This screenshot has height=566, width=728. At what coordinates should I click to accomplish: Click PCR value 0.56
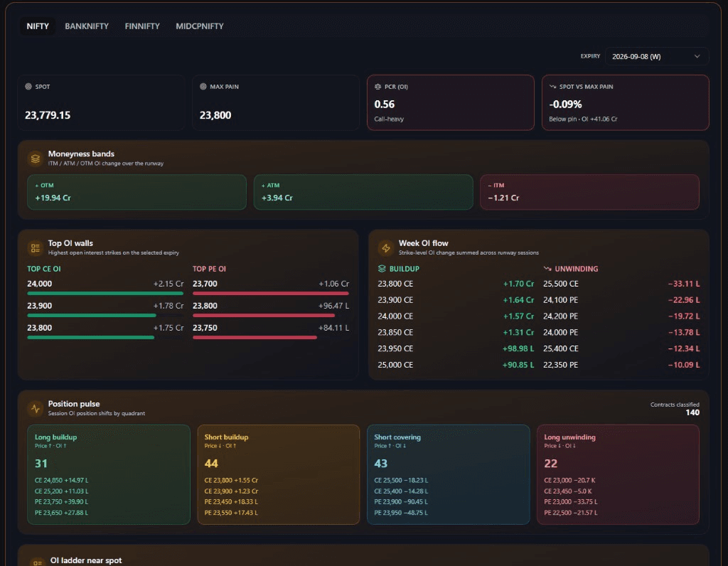tap(385, 105)
